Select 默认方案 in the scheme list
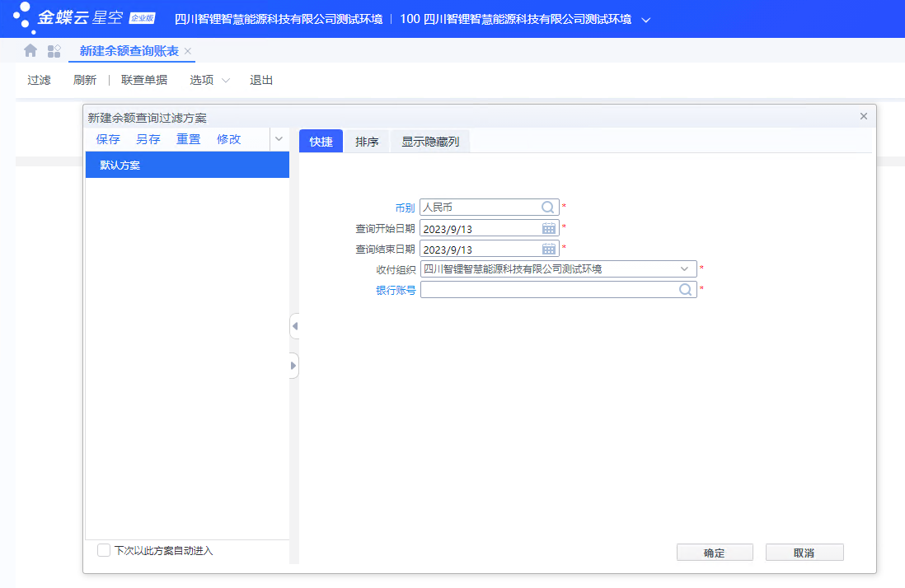This screenshot has height=588, width=905. (x=187, y=165)
